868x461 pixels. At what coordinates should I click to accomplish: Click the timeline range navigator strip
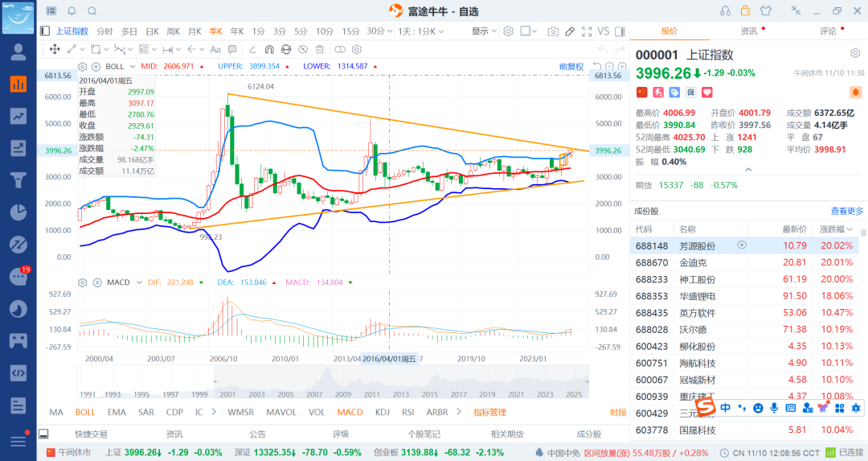coord(334,382)
